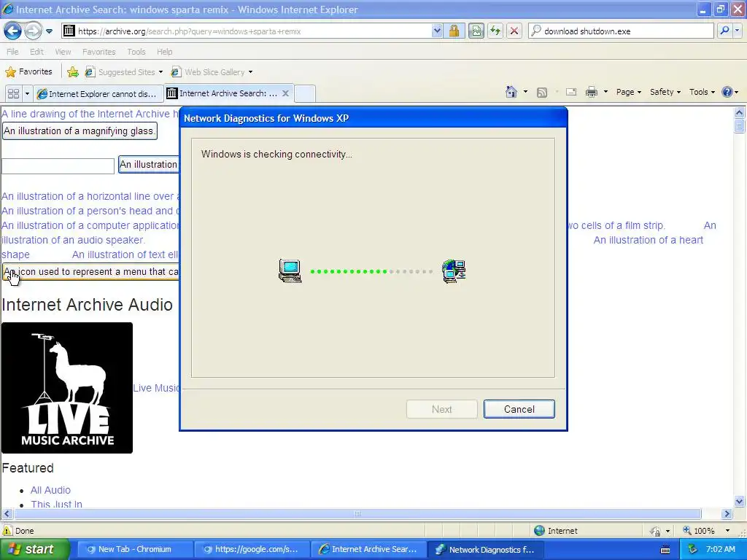
Task: Refresh the page with green arrows icon
Action: point(495,31)
